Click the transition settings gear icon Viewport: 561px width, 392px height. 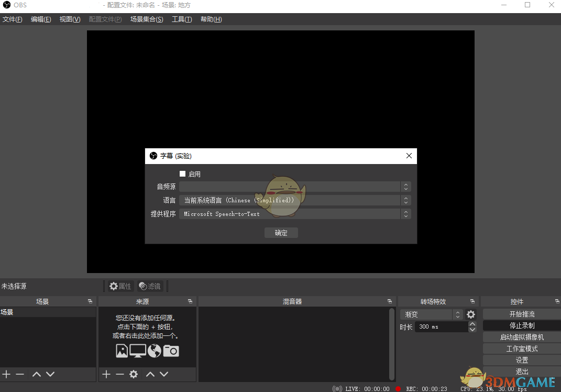470,314
